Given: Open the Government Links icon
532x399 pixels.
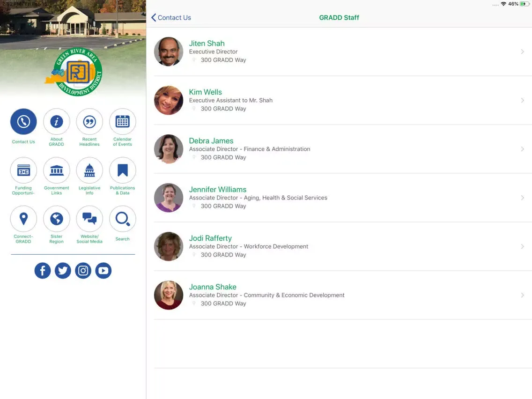Looking at the screenshot, I should 56,170.
